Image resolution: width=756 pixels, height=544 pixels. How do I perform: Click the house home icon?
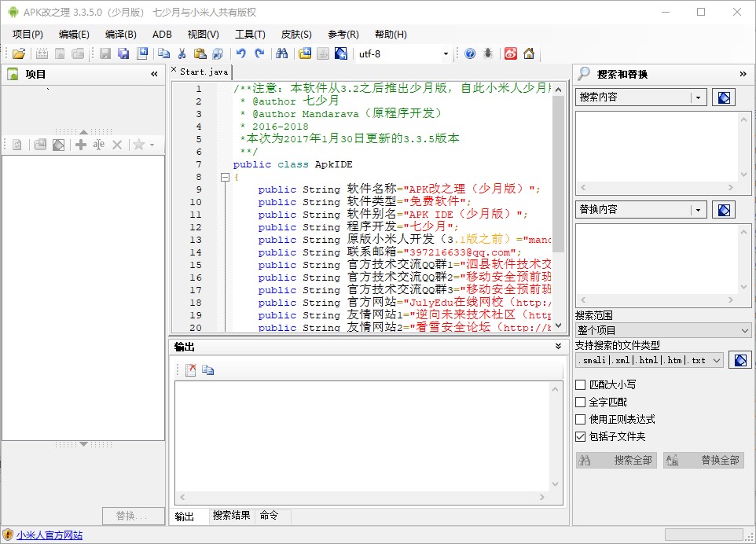tap(529, 53)
